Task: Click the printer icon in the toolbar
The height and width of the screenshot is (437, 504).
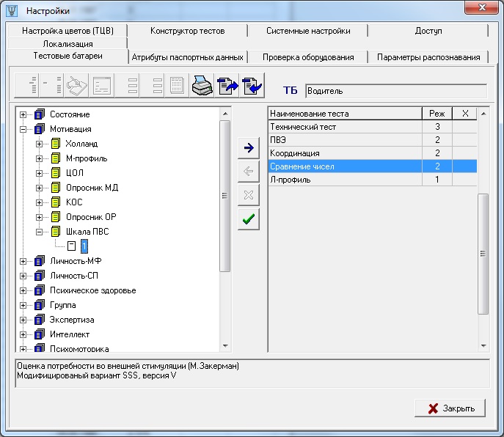Action: click(201, 86)
